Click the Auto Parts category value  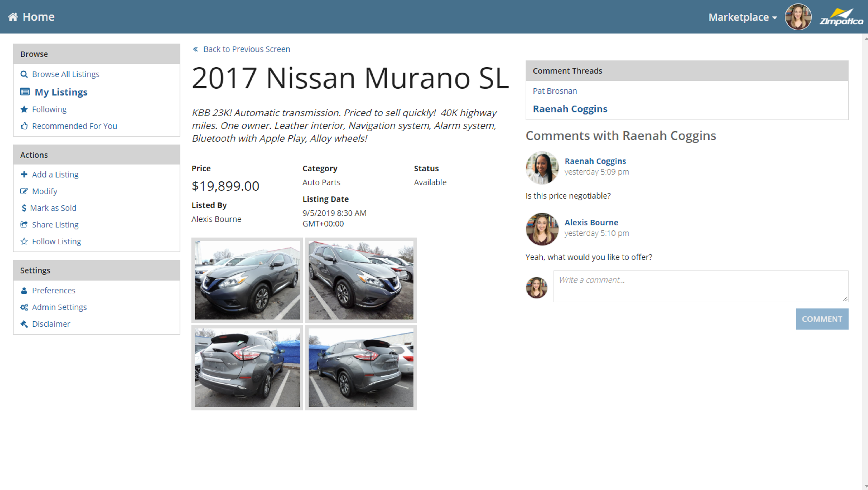pyautogui.click(x=321, y=182)
